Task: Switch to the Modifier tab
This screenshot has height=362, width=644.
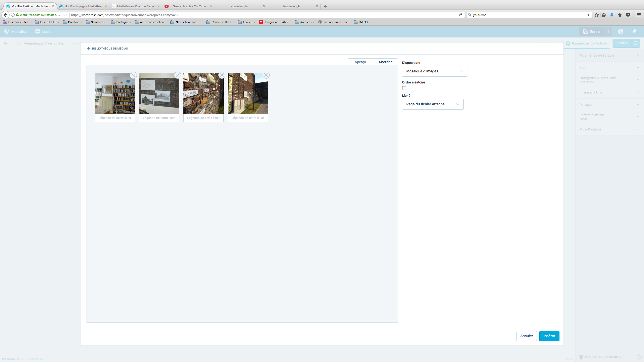Action: [385, 62]
